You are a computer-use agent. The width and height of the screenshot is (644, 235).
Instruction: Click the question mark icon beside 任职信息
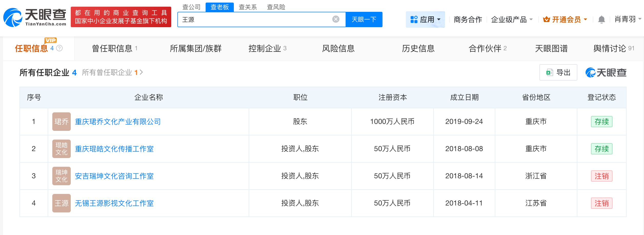(59, 48)
